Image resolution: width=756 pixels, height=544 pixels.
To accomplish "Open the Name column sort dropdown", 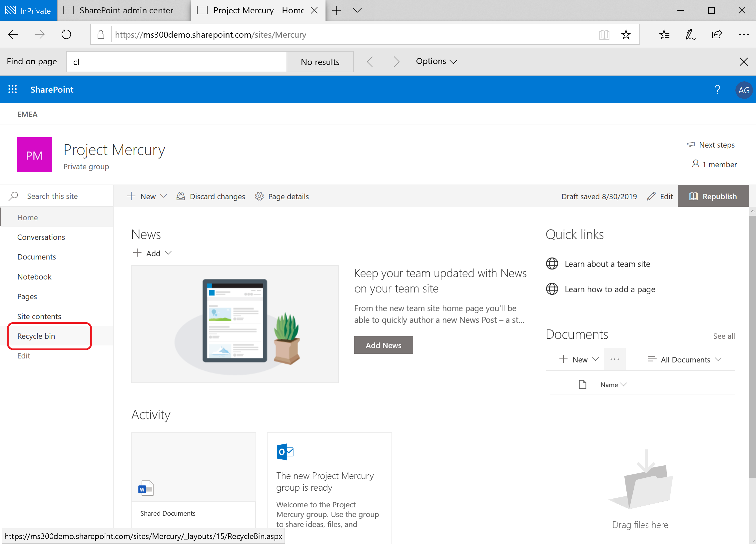I will [613, 385].
